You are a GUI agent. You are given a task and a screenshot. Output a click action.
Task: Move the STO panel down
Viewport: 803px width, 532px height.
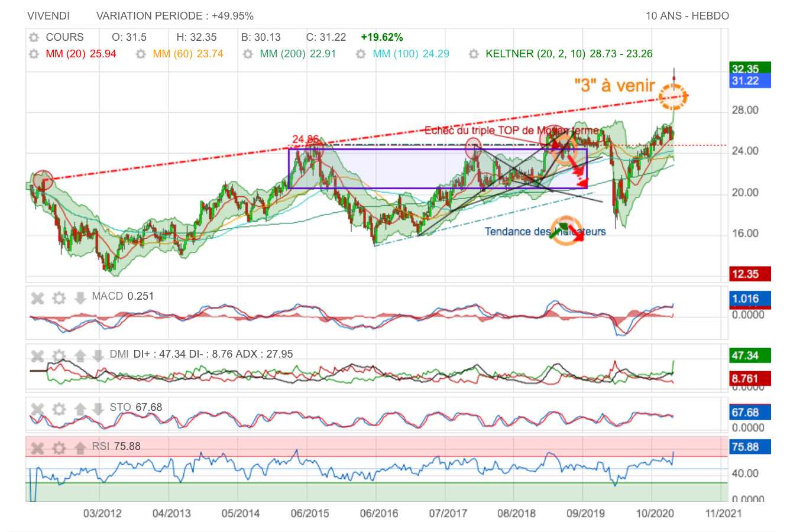(98, 408)
